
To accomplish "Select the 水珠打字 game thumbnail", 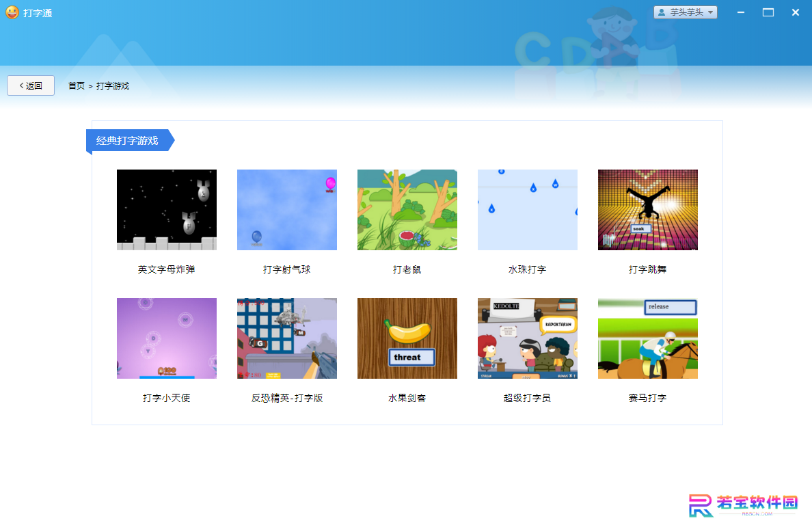I will pos(527,210).
